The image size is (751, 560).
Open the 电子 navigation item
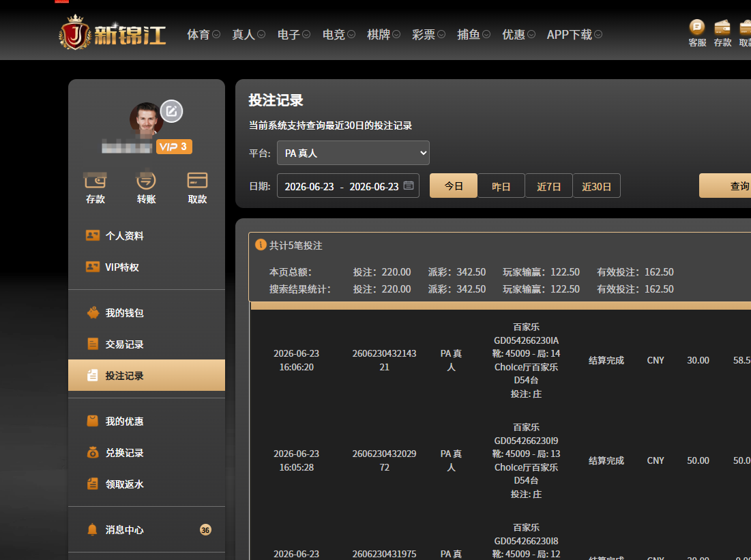tap(289, 35)
